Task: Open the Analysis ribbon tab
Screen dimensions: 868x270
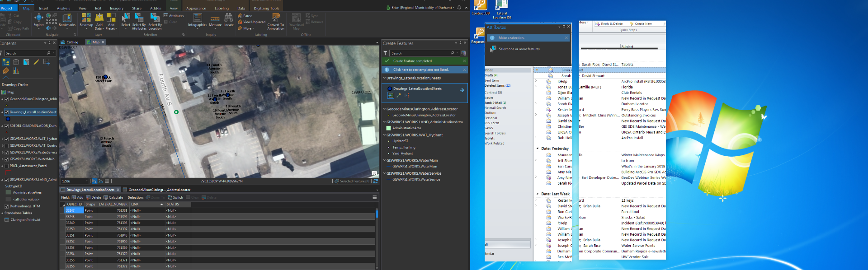Action: pyautogui.click(x=63, y=8)
